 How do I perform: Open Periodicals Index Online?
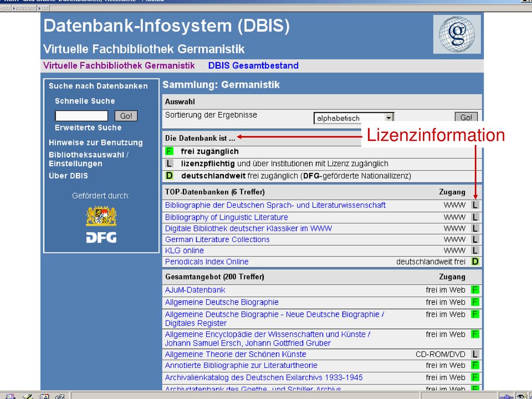coord(207,262)
